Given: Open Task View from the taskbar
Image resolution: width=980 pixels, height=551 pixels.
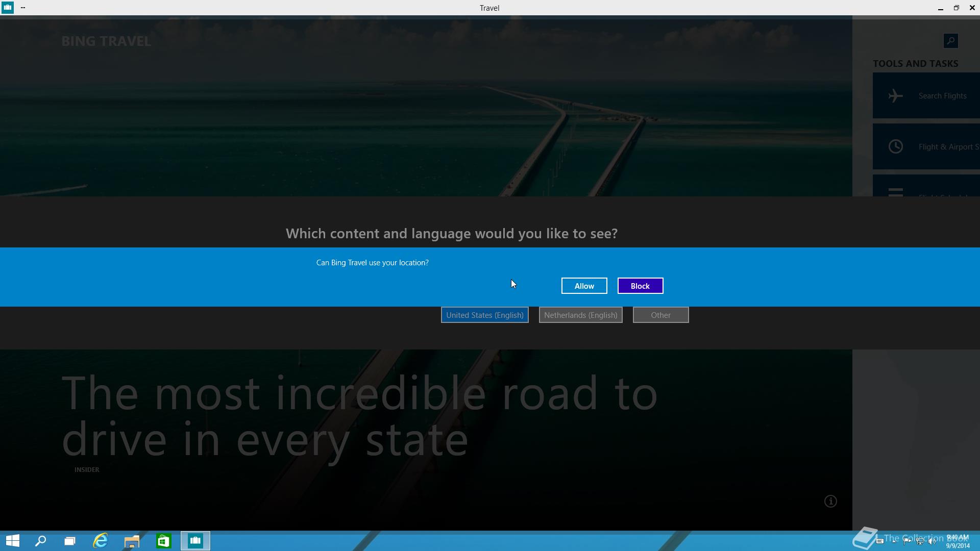Looking at the screenshot, I should point(70,541).
